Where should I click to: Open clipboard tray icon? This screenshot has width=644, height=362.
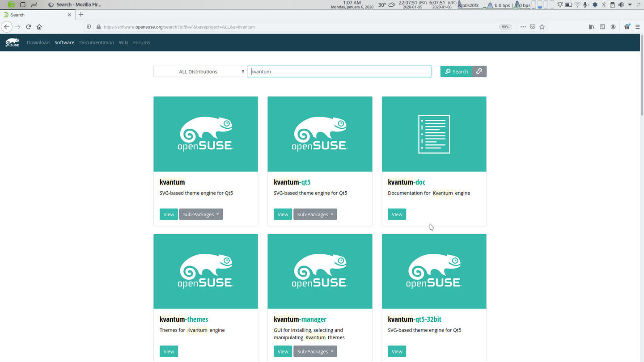[612, 5]
